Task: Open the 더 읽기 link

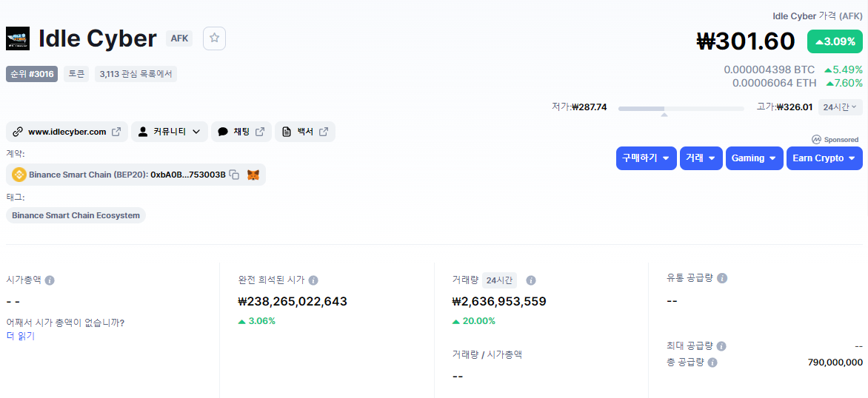Action: pos(21,336)
